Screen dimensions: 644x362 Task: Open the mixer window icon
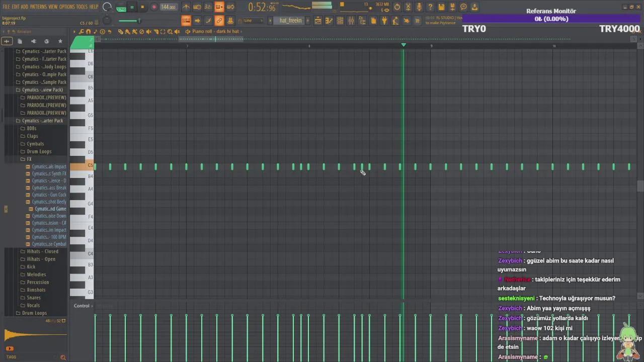click(351, 21)
